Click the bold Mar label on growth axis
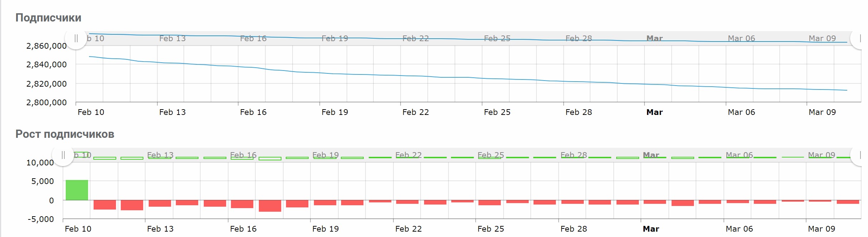 pyautogui.click(x=651, y=229)
